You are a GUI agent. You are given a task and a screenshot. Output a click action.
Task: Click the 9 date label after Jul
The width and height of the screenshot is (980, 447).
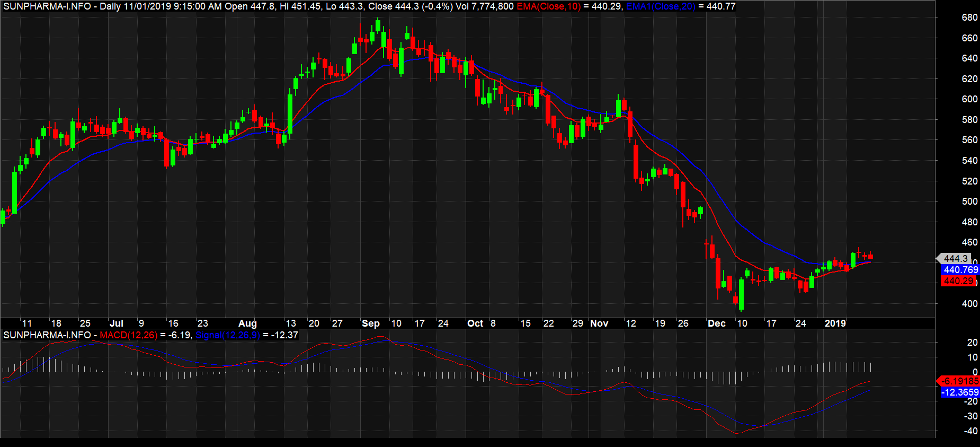141,323
